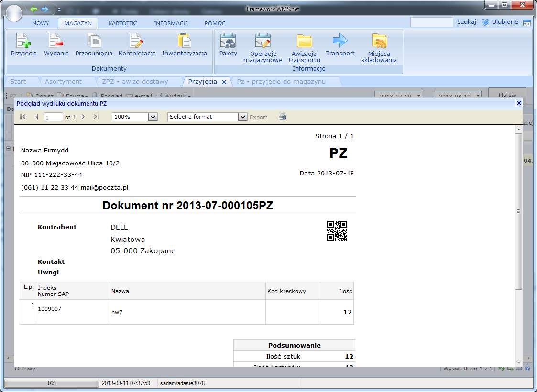Open the Select a format dropdown
537x392 pixels.
click(242, 117)
